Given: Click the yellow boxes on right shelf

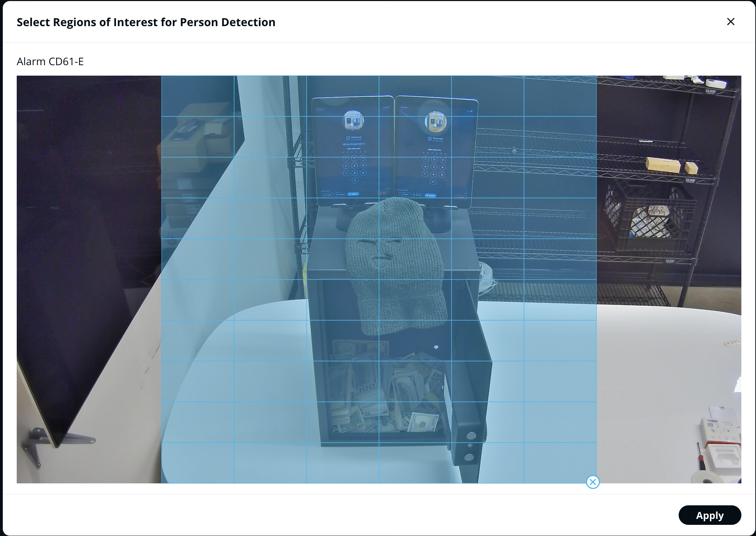Looking at the screenshot, I should [x=663, y=165].
